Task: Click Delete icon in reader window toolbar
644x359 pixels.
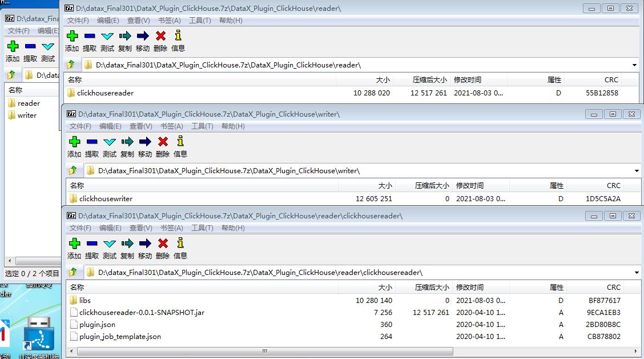Action: click(160, 36)
